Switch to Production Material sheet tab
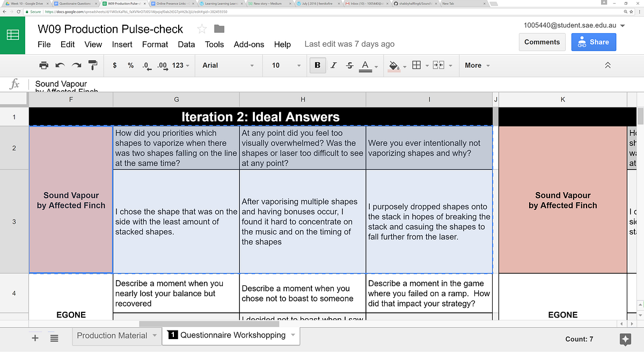The height and width of the screenshot is (352, 644). point(112,335)
